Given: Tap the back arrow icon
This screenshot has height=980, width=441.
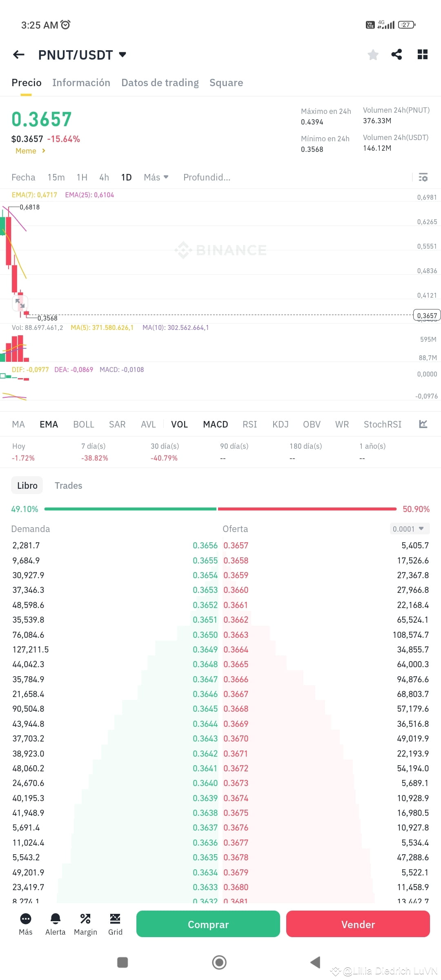Looking at the screenshot, I should click(19, 54).
